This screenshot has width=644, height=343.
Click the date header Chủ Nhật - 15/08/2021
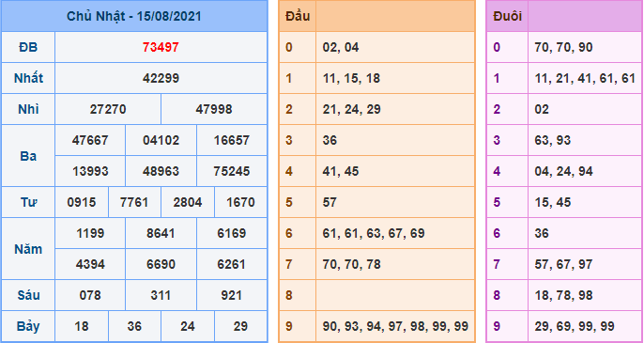134,17
